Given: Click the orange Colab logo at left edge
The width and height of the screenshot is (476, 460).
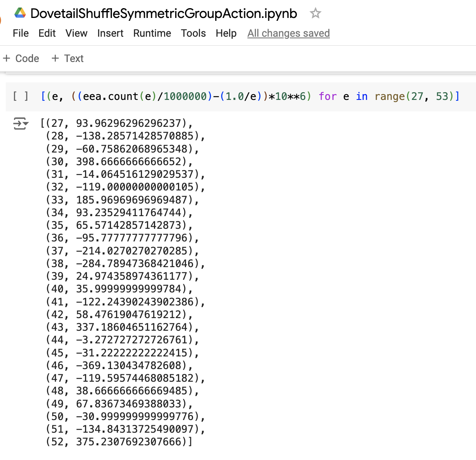Looking at the screenshot, I should click(1, 20).
